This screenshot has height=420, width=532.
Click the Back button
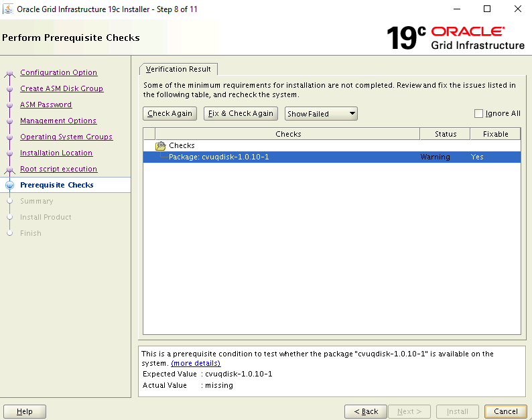(366, 411)
